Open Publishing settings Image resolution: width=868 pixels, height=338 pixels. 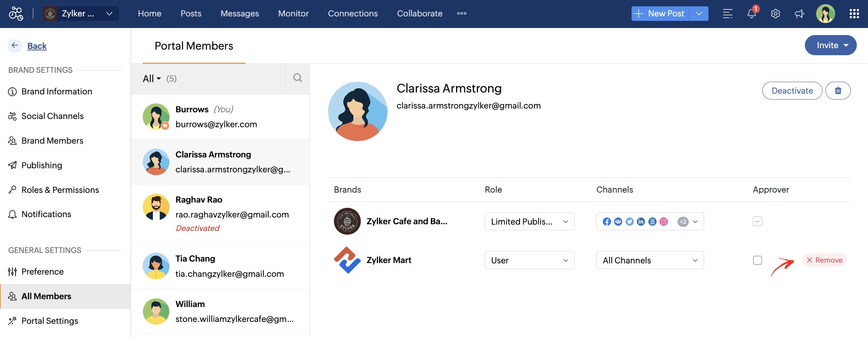[x=42, y=165]
